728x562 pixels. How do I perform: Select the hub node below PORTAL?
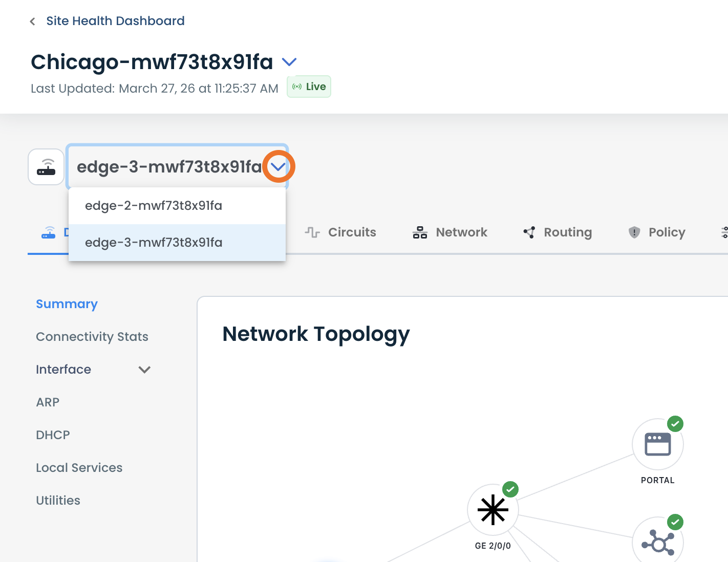coord(658,543)
